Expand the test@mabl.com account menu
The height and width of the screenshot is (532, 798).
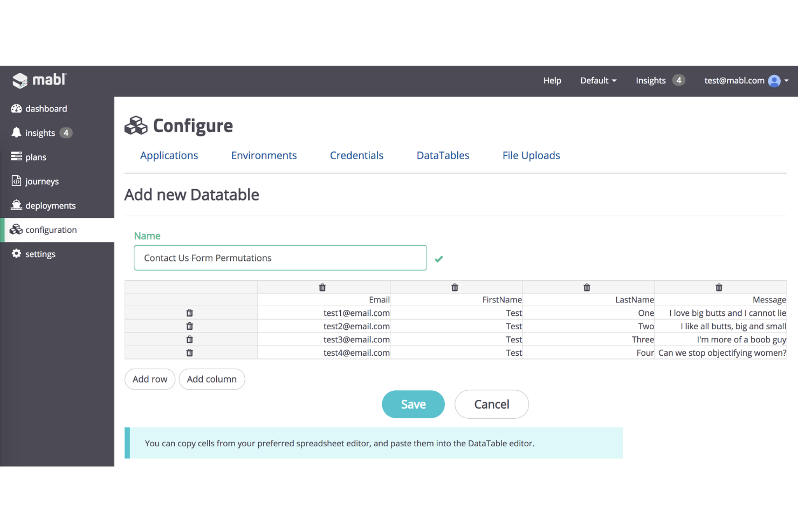(x=746, y=80)
